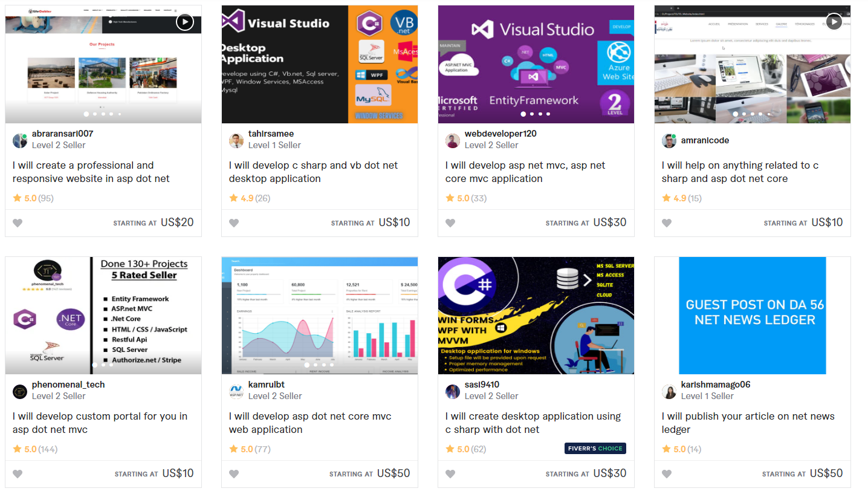Viewport: 868px width, 494px height.
Task: Click rating 5.0 (77) on kamrulbt gig
Action: [x=250, y=449]
